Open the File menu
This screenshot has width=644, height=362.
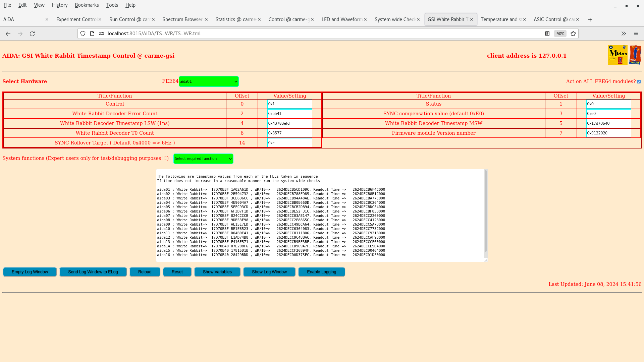click(7, 5)
